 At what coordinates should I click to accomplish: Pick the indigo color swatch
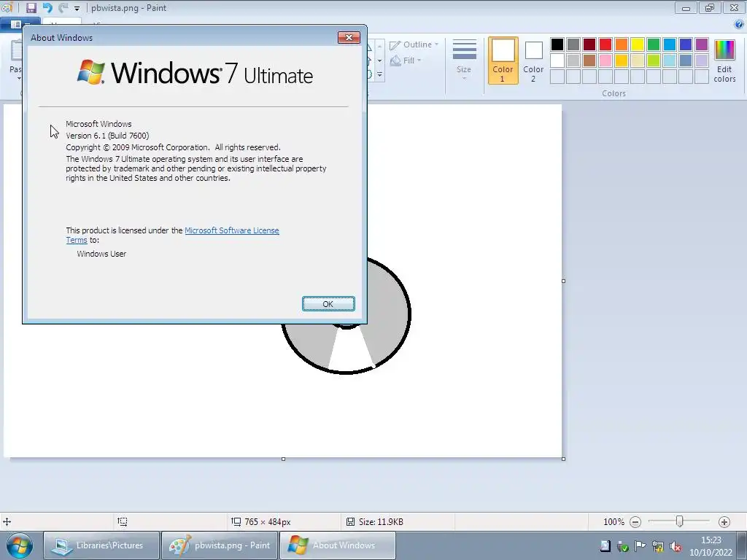point(686,44)
